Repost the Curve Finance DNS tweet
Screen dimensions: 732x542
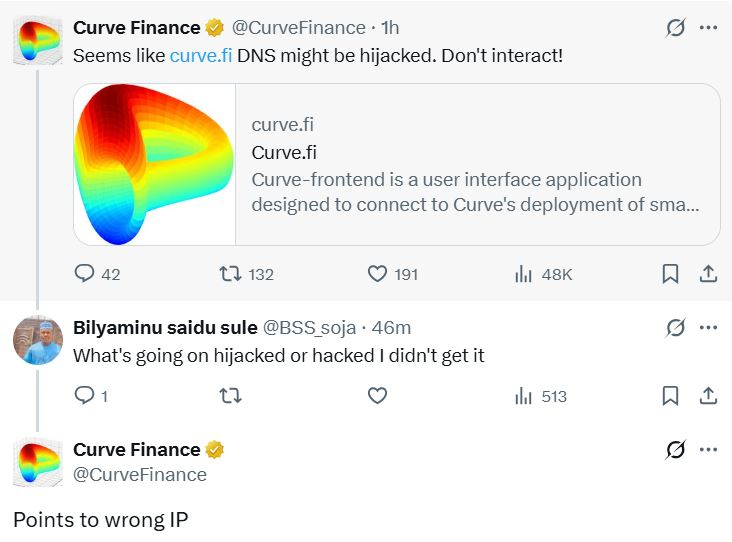coord(230,273)
